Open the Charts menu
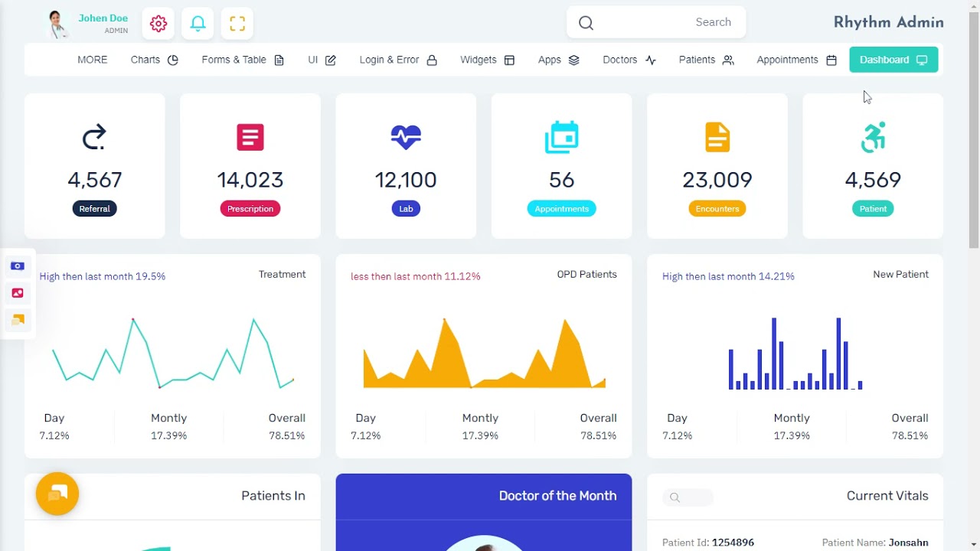Viewport: 980px width, 551px height. coord(154,60)
